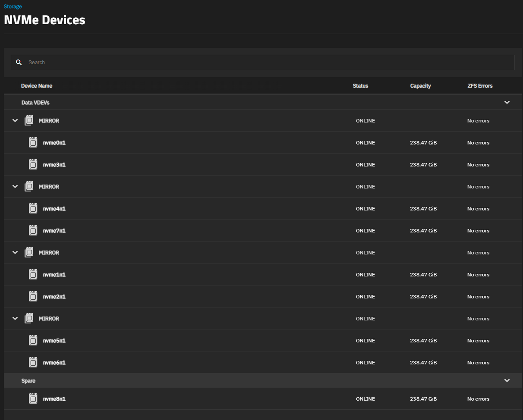Viewport: 523px width, 420px height.
Task: Click the ONLINE status of nvme1n1
Action: click(x=365, y=275)
